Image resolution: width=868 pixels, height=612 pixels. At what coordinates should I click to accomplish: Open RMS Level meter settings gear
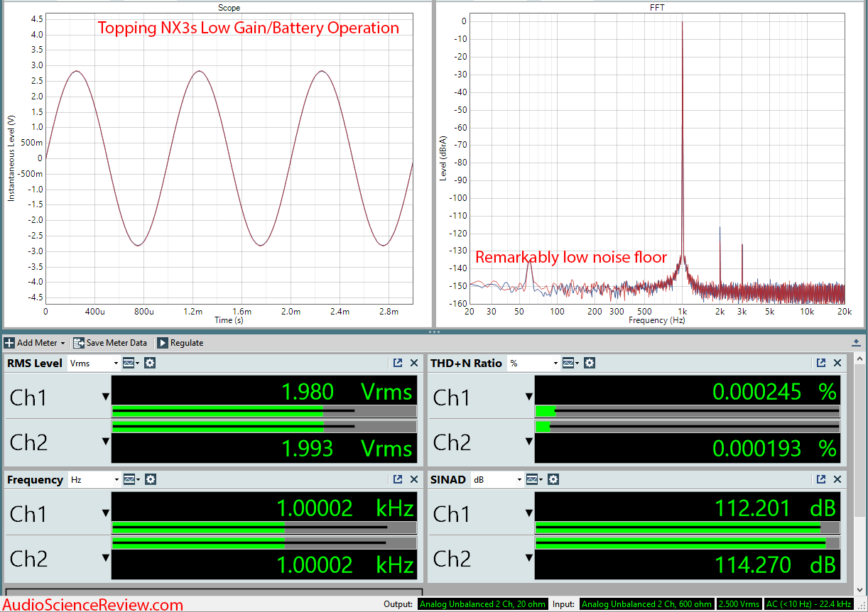tap(150, 363)
